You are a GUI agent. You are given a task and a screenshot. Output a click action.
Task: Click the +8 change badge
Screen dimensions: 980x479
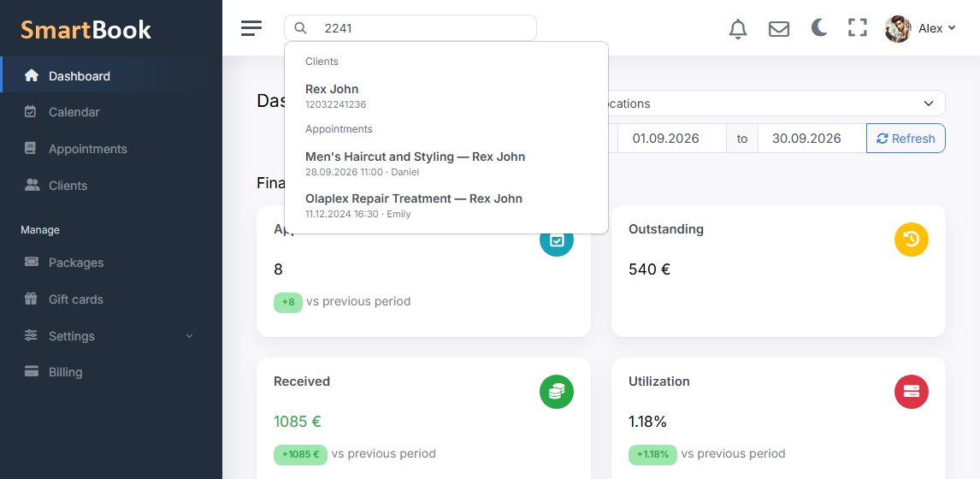pos(288,302)
